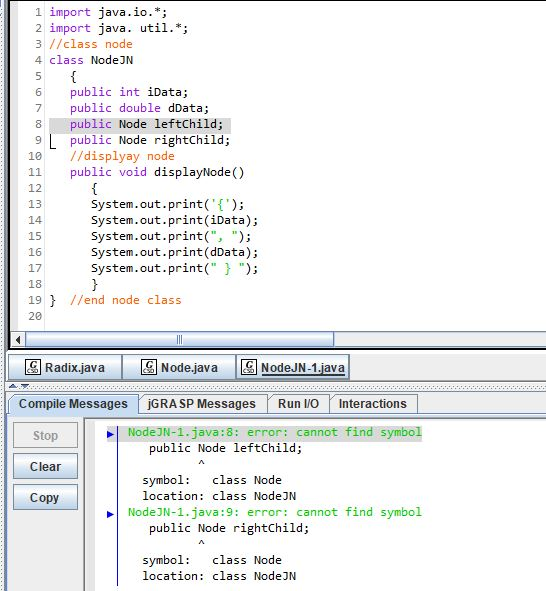Switch to Compile Messages tab

(73, 404)
